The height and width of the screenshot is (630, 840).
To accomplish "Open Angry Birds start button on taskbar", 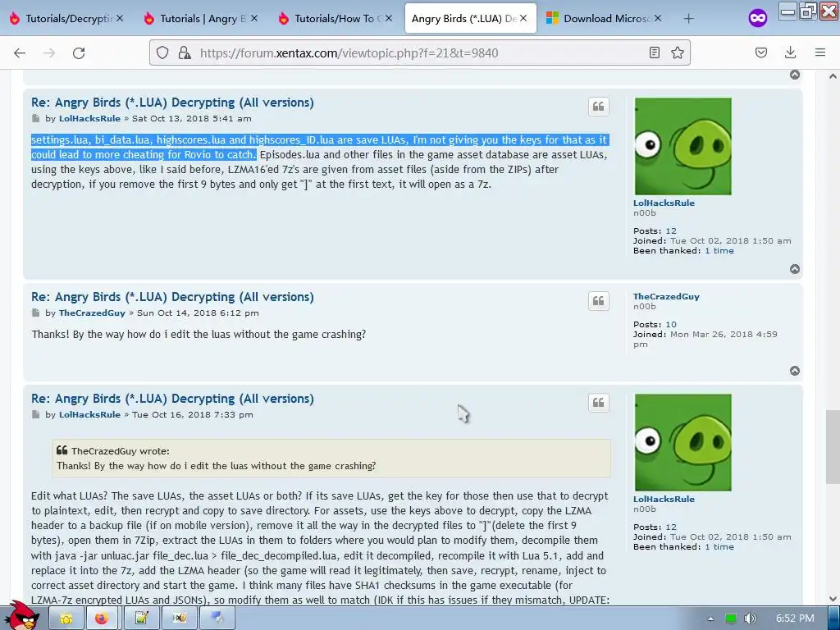I will [x=21, y=615].
